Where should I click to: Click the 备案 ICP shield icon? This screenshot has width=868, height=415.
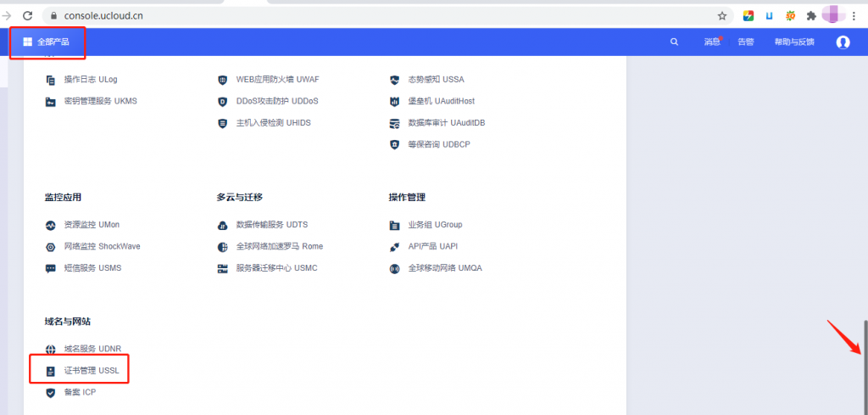click(x=50, y=393)
